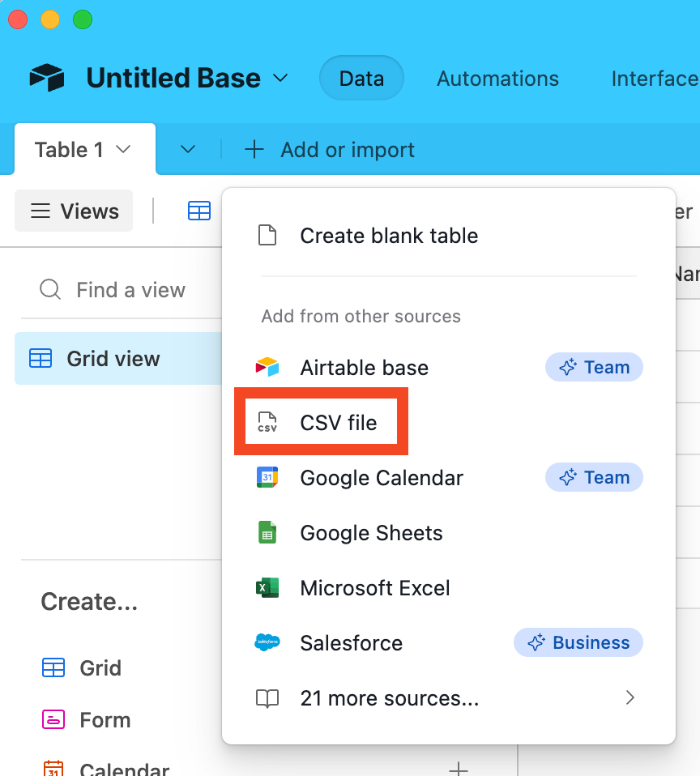The width and height of the screenshot is (700, 776).
Task: Create a new Form view
Action: [x=105, y=720]
